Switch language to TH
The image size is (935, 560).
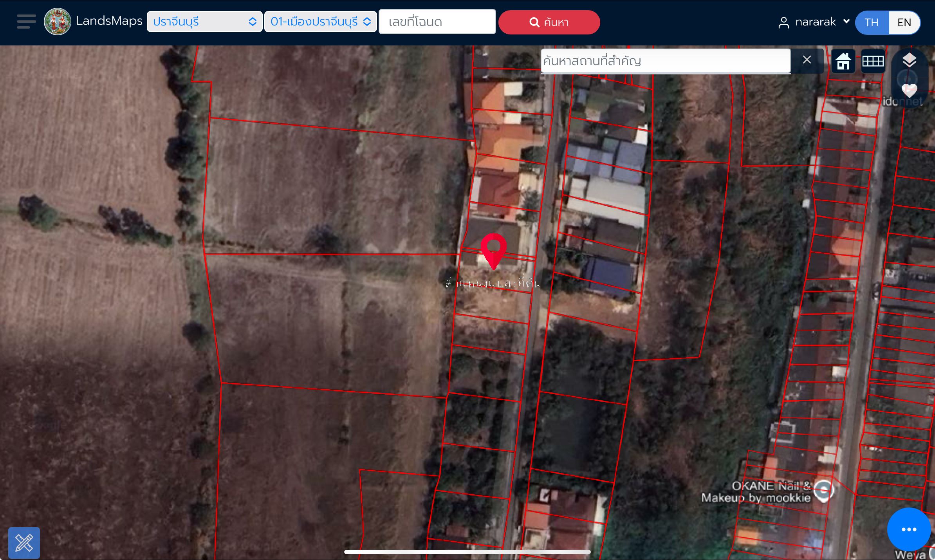pos(872,23)
